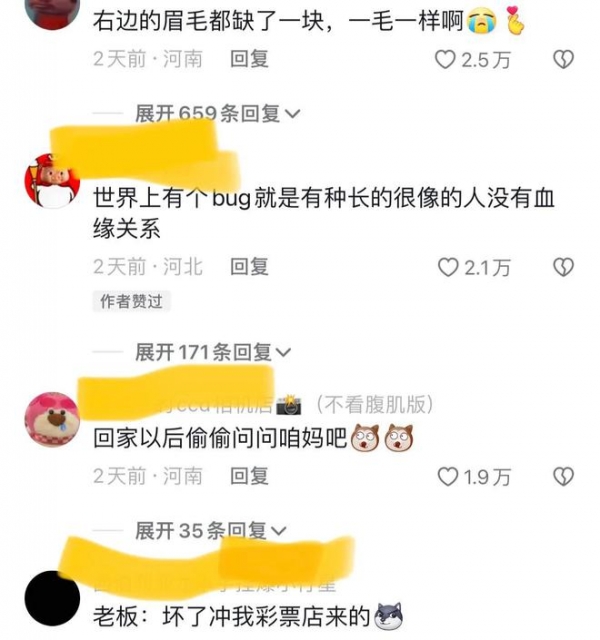Expand 35 replies
Image resolution: width=600 pixels, height=640 pixels.
point(211,531)
